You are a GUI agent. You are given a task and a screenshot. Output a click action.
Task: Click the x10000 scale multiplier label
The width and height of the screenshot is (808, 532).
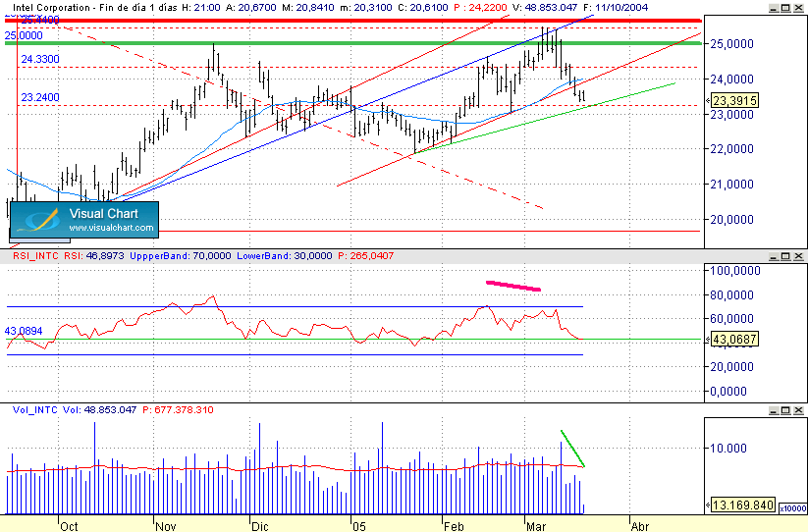(x=792, y=508)
